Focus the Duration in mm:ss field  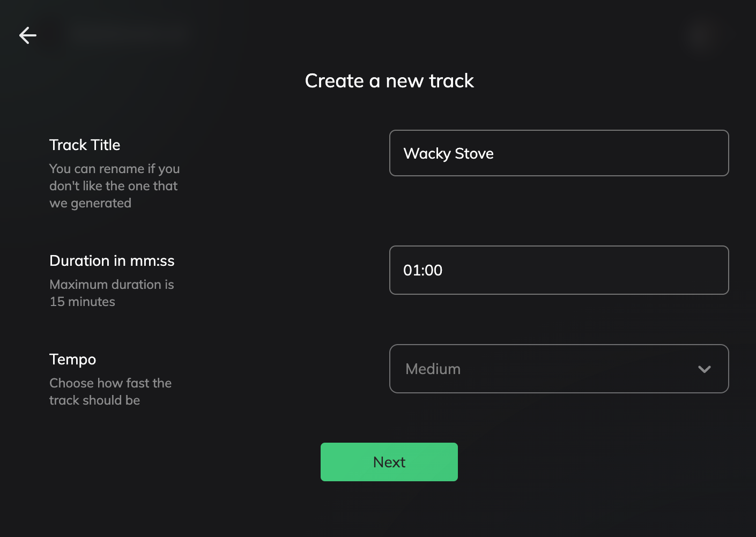pos(559,270)
